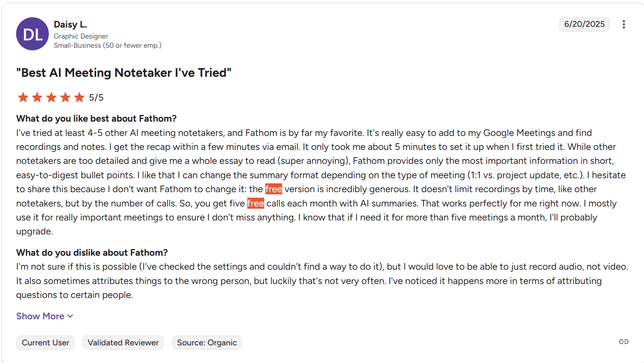Click the second orange rating star
Screen dimensions: 644x363
[x=37, y=97]
